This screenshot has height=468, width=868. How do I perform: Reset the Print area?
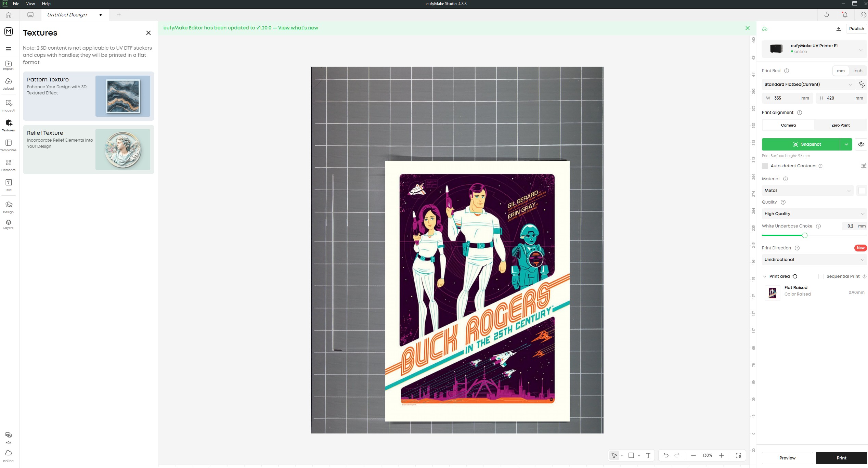[795, 276]
